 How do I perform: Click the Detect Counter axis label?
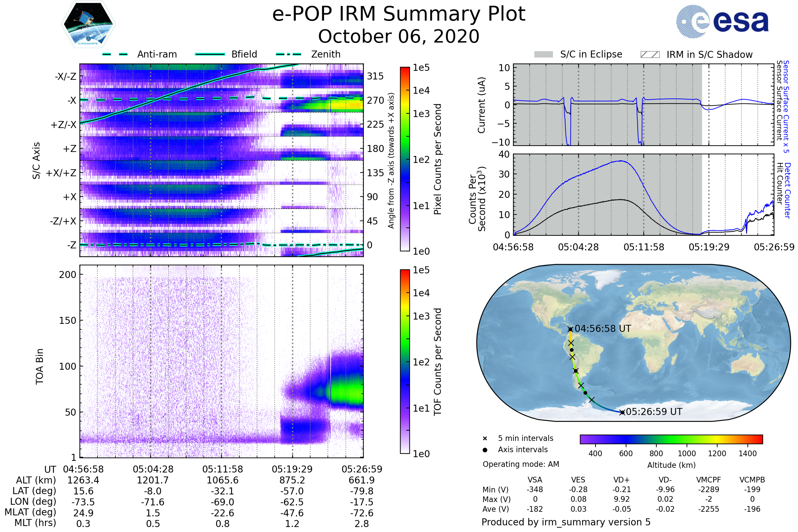pos(788,191)
